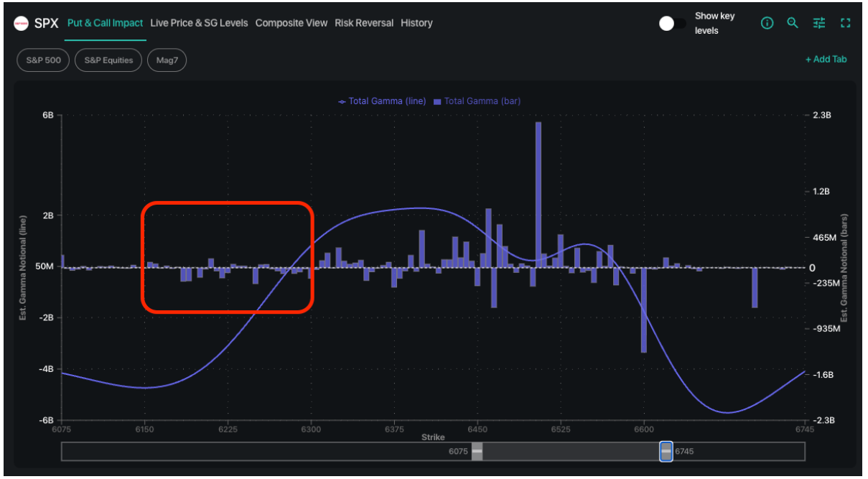This screenshot has width=868, height=479.
Task: Click the 6300 strike axis tick
Action: 311,429
